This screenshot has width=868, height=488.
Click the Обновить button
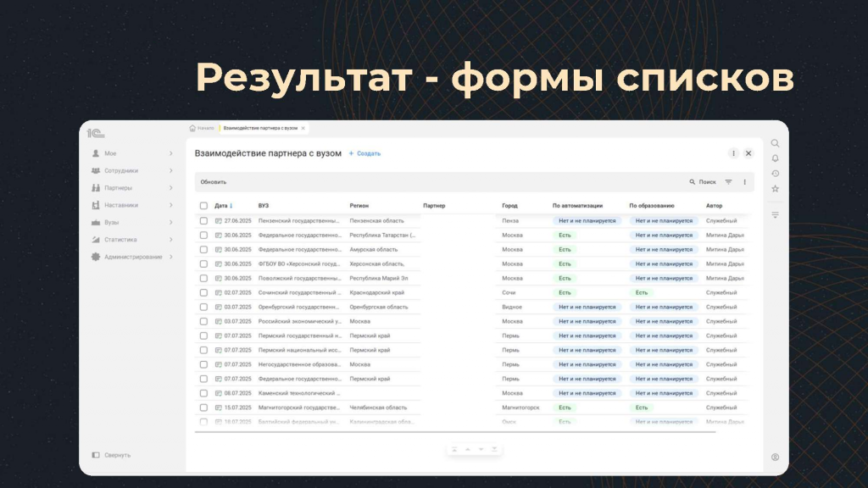[213, 182]
